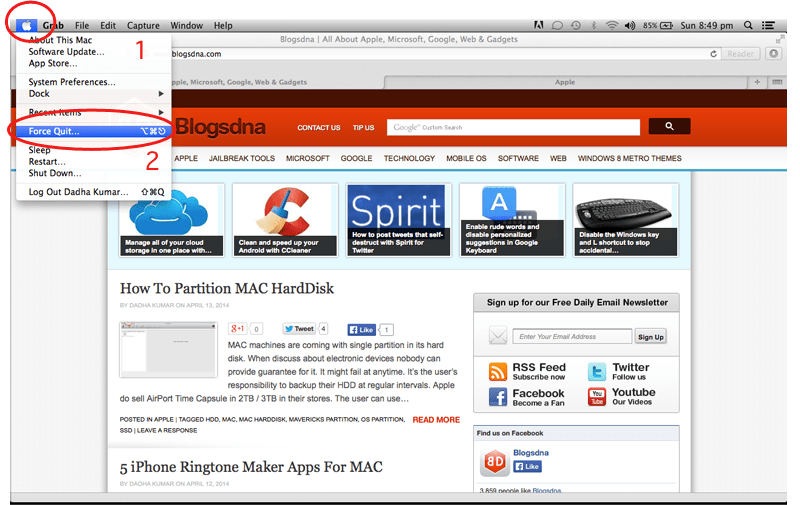Open the Help menu in menu bar
The image size is (800, 505).
coord(223,25)
